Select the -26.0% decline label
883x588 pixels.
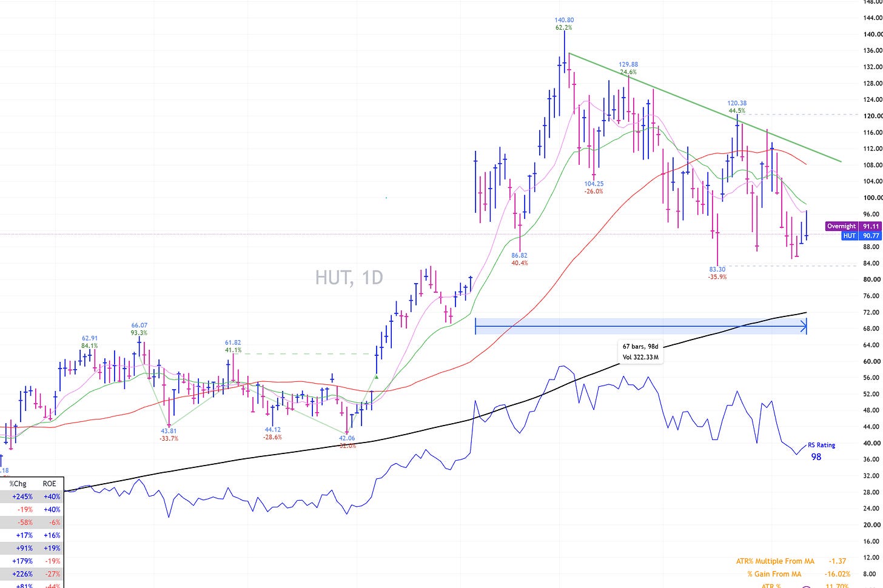tap(594, 192)
